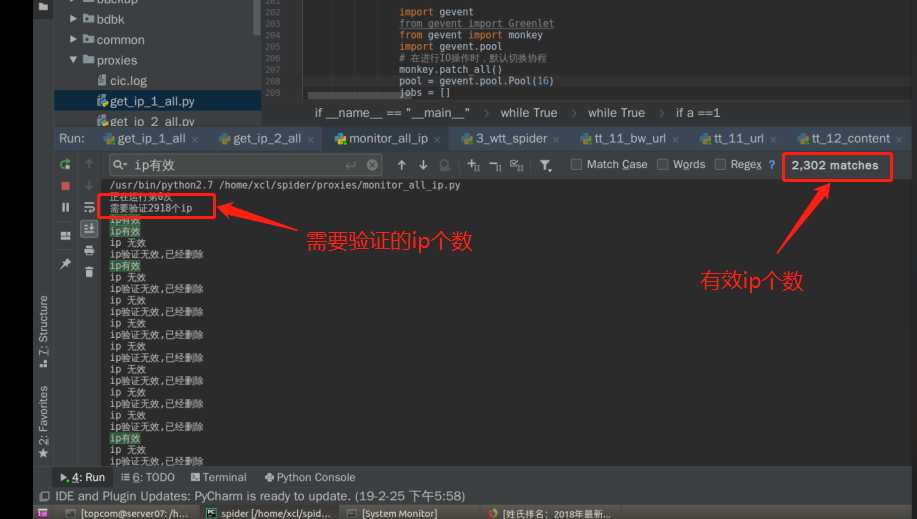Viewport: 917px width, 519px height.
Task: Unselect the last occurrence
Action: click(495, 166)
